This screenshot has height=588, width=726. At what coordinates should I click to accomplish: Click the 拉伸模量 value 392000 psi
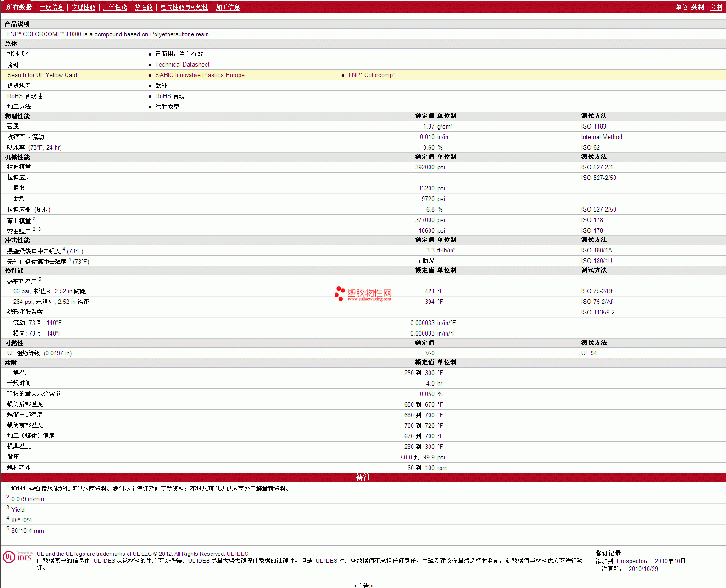pyautogui.click(x=430, y=168)
